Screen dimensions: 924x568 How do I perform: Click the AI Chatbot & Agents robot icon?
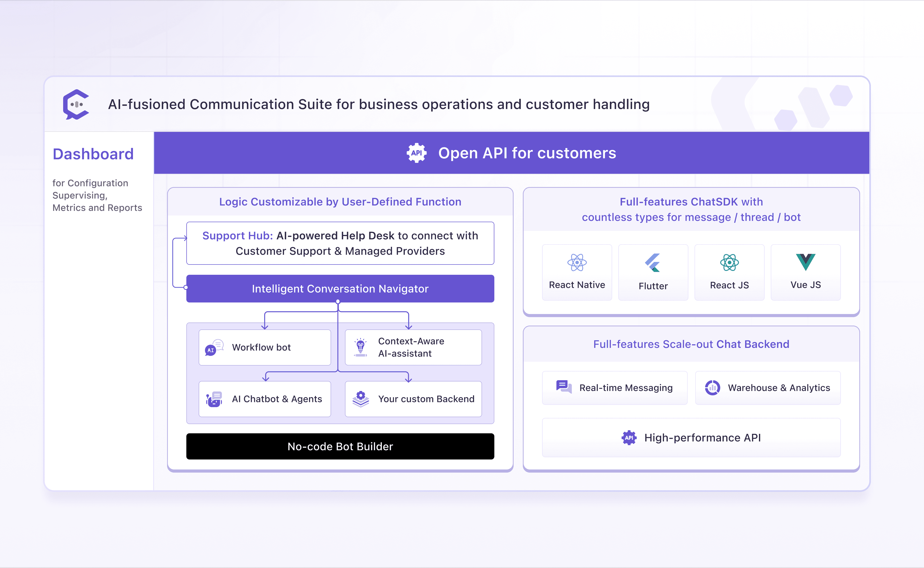tap(214, 399)
